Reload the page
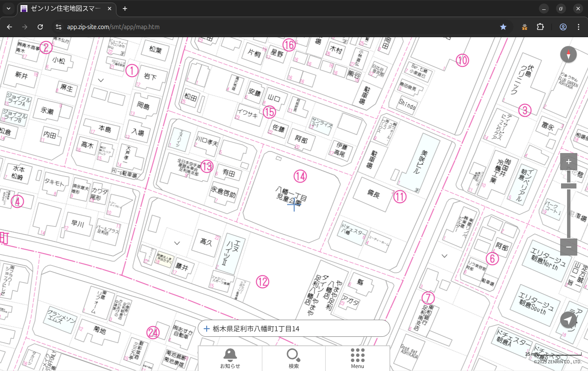Viewport: 588px width, 371px height. click(40, 27)
